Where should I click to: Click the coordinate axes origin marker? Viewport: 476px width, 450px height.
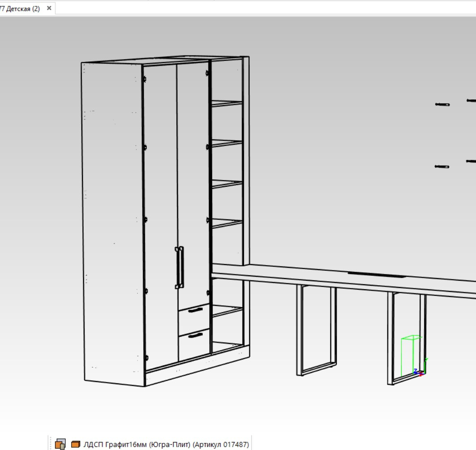(x=420, y=372)
